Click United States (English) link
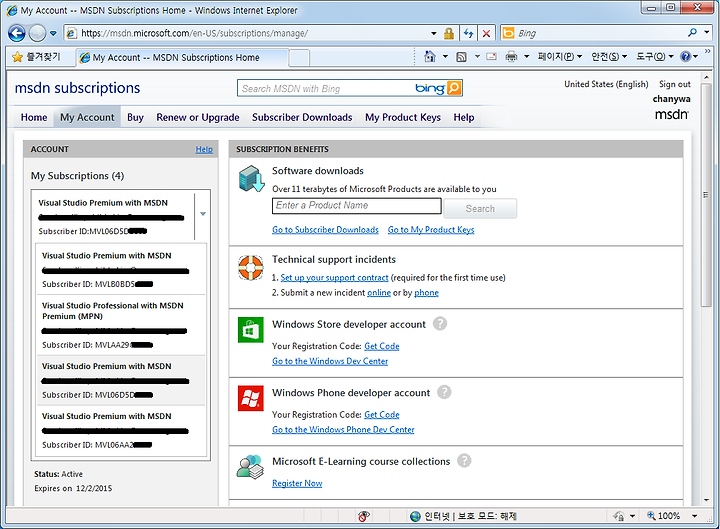The image size is (720, 529). point(606,84)
